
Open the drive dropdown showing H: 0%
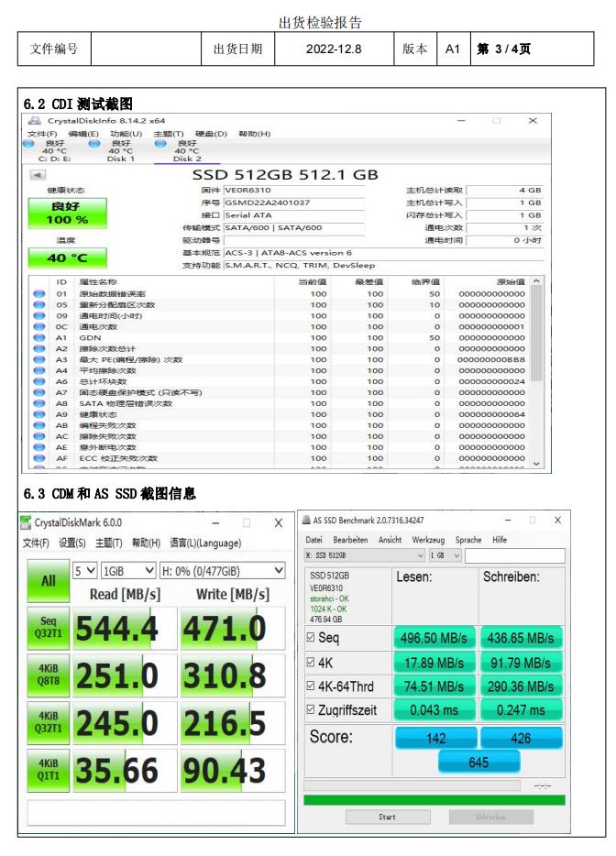222,570
